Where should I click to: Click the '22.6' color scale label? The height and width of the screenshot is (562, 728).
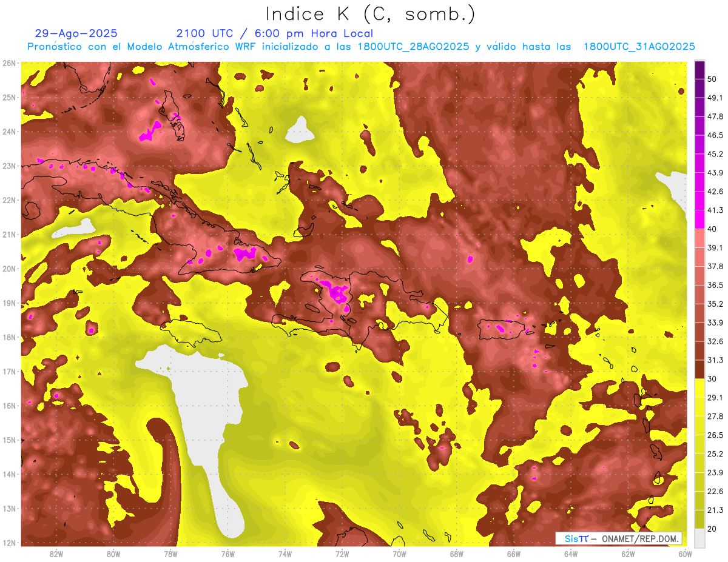pyautogui.click(x=715, y=491)
